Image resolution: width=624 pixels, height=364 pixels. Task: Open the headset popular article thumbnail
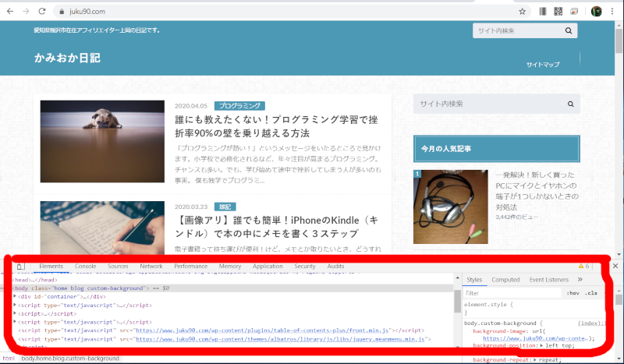click(451, 207)
